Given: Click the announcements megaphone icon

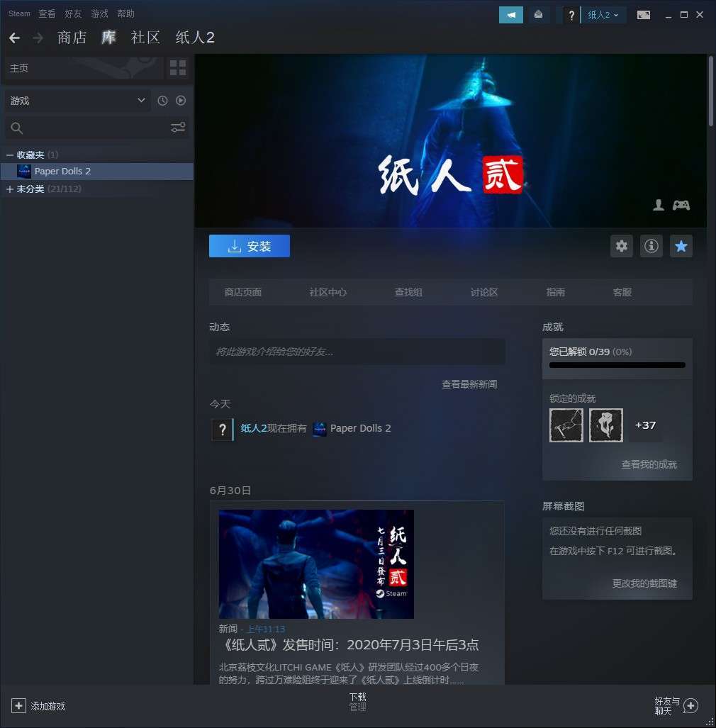Looking at the screenshot, I should tap(510, 15).
